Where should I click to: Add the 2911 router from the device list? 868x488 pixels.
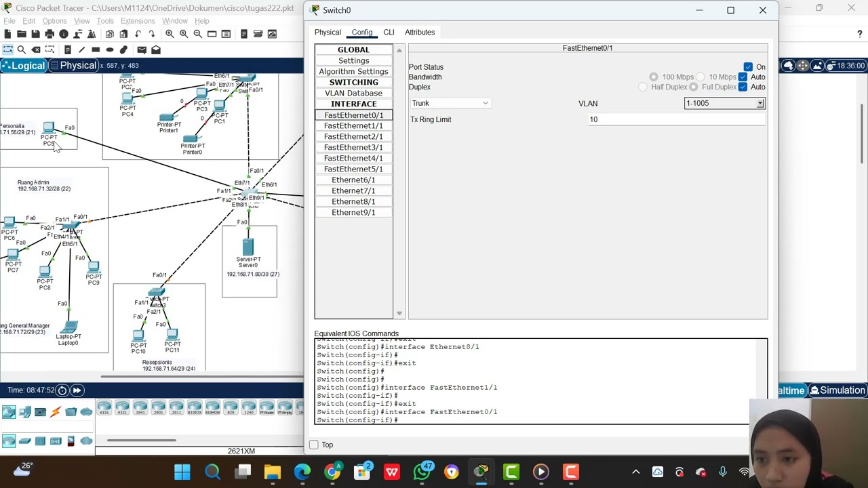tap(176, 408)
